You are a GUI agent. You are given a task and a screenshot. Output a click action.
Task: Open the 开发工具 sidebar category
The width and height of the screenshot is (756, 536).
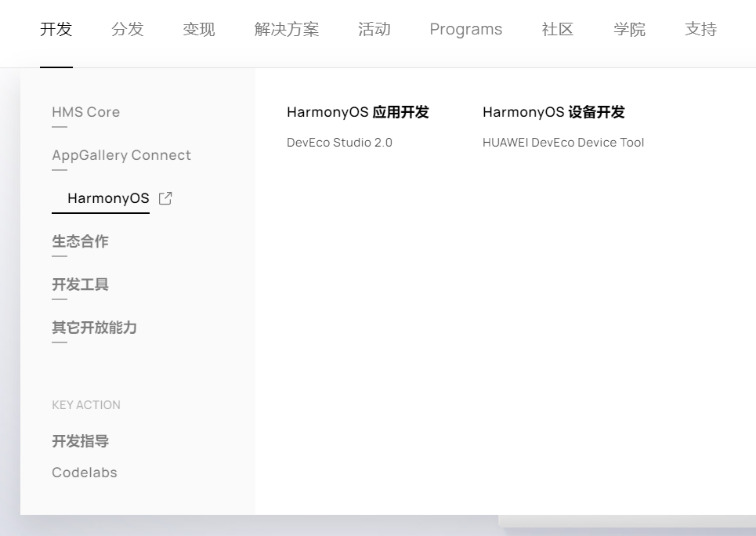point(80,284)
